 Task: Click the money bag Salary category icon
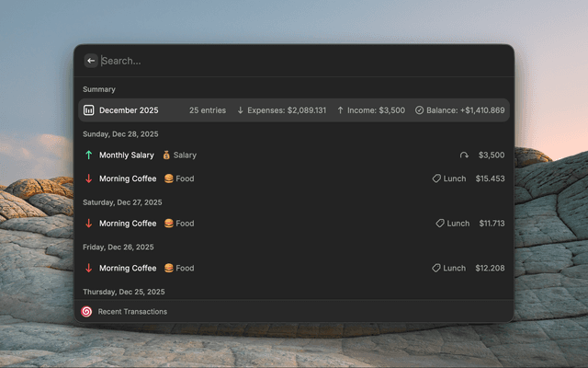coord(166,155)
